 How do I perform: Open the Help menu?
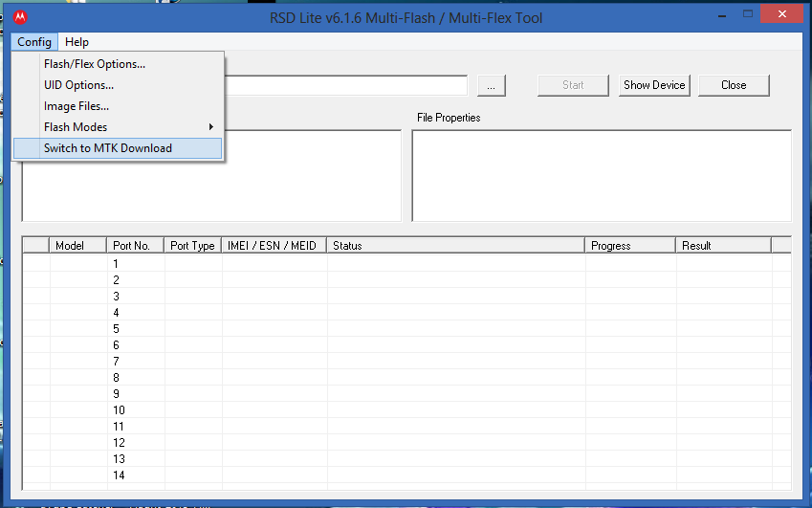pos(77,42)
